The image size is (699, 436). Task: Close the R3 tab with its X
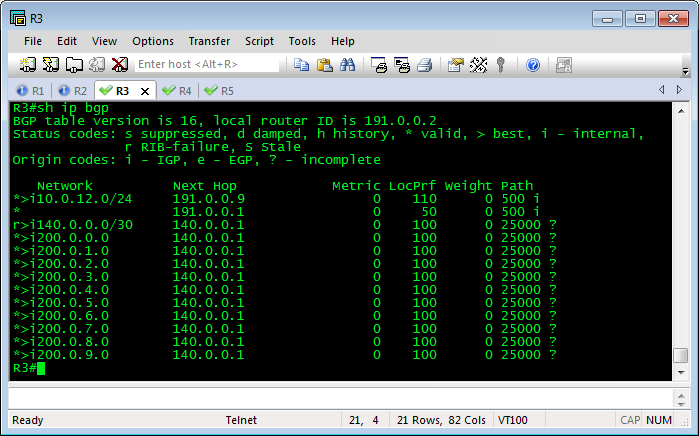tap(145, 91)
